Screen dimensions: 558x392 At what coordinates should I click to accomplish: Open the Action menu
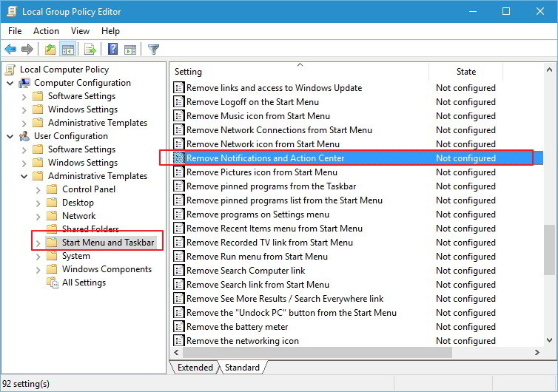point(47,31)
